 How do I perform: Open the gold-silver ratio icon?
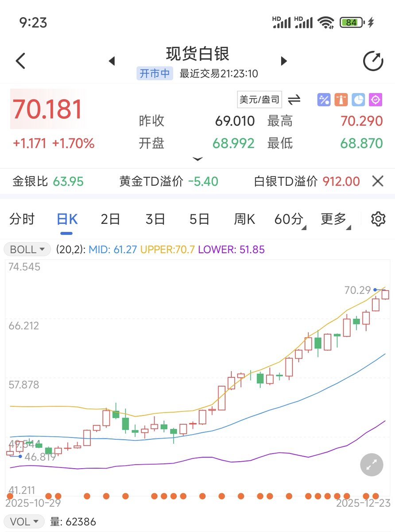[x=324, y=100]
